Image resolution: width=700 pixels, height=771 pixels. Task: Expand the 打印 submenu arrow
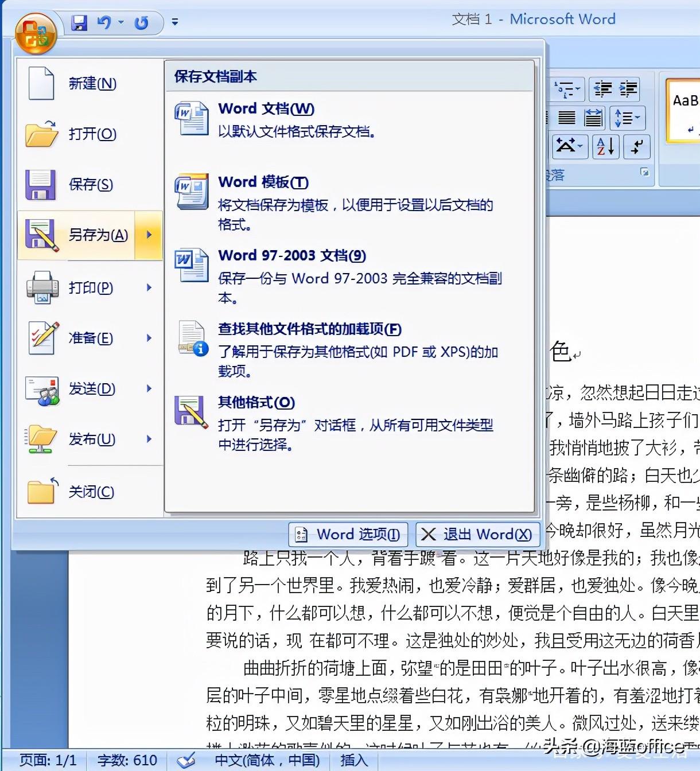149,287
